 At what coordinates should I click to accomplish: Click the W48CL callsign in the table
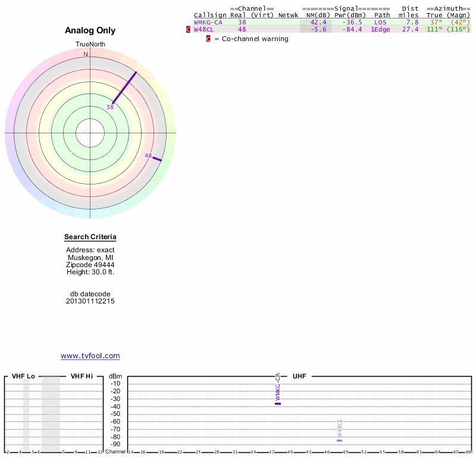pyautogui.click(x=203, y=29)
